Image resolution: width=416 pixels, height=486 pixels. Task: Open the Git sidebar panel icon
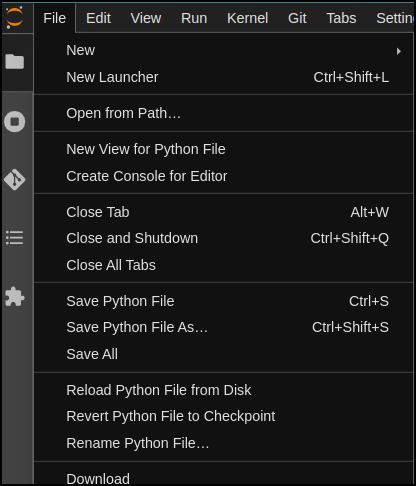coord(15,179)
